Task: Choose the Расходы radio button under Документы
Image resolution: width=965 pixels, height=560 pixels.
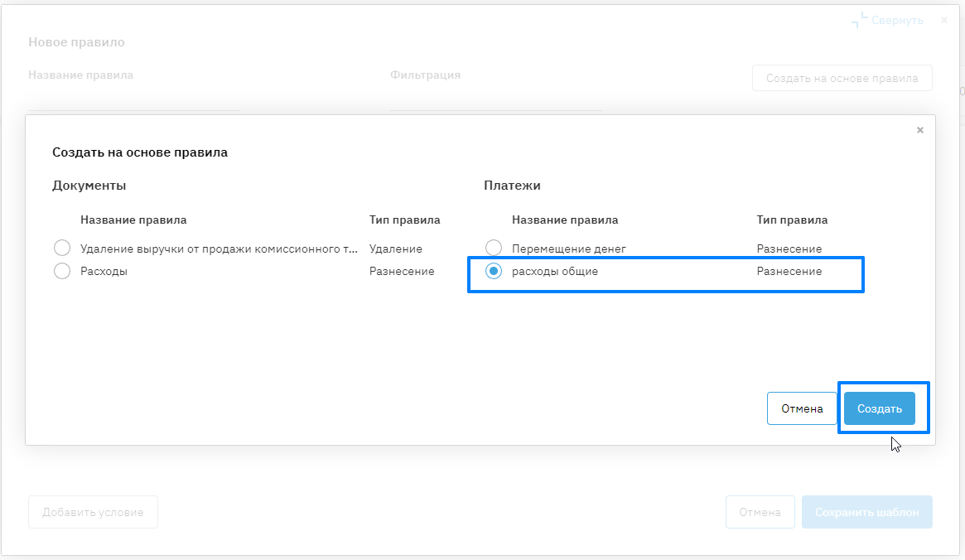Action: point(61,271)
